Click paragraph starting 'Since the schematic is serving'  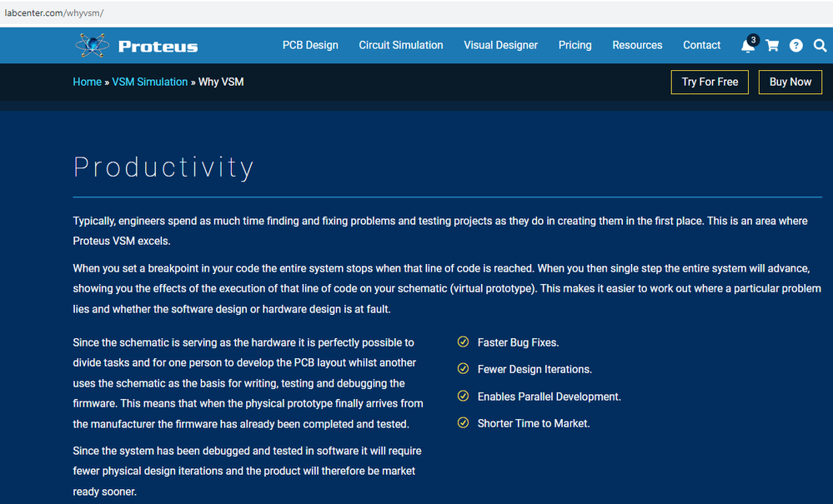point(248,383)
